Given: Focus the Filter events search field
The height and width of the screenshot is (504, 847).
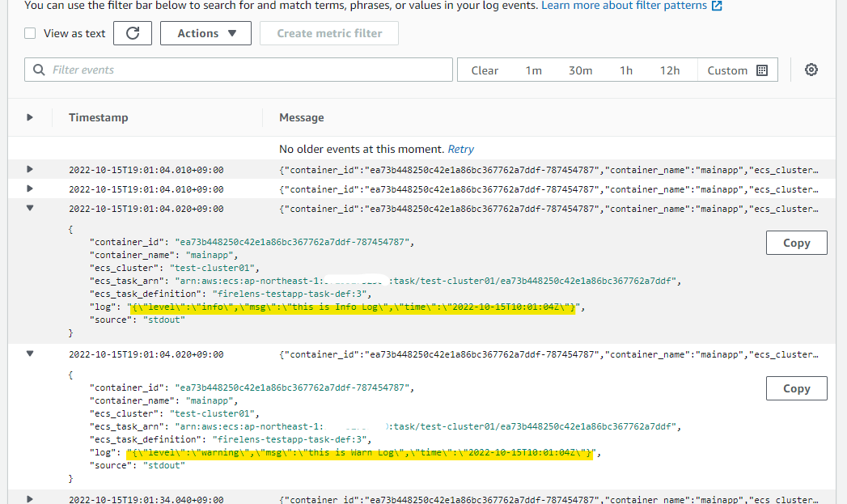Looking at the screenshot, I should [238, 70].
